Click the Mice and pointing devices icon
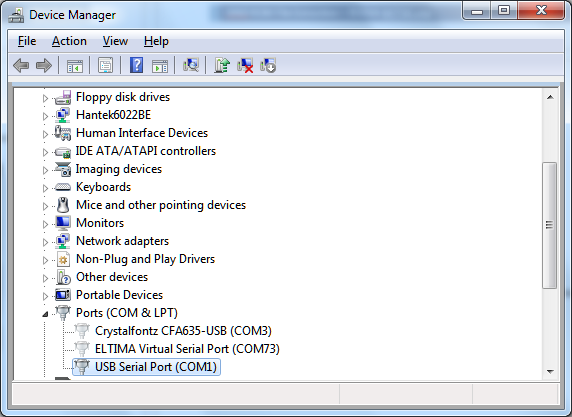572x417 pixels. pos(63,205)
